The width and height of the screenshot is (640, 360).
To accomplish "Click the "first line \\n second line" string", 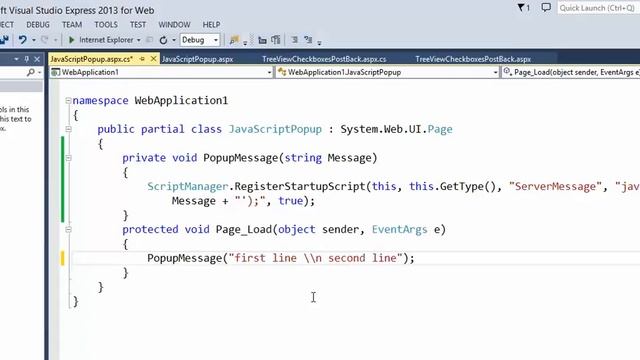I will 316,258.
